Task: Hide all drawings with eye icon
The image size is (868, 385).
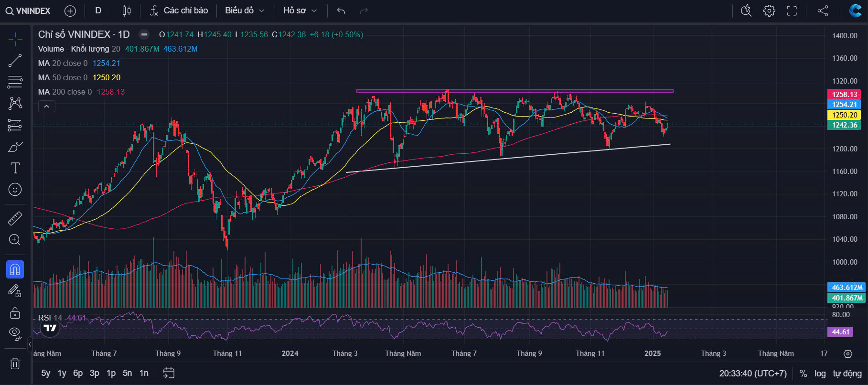Action: [x=15, y=333]
